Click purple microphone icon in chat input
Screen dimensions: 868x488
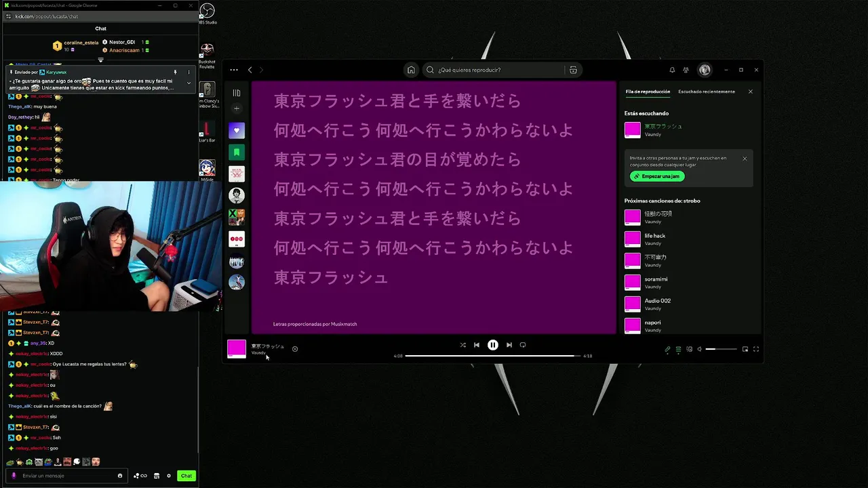click(14, 476)
